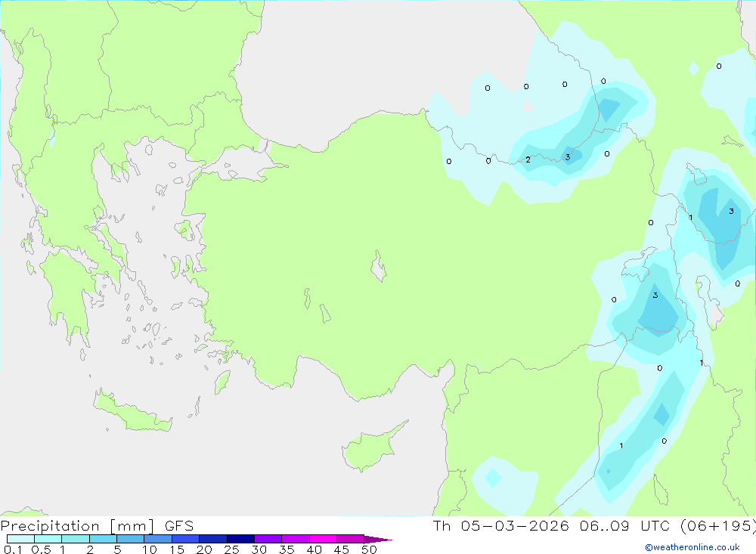
Task: Click the legend label '25'
Action: (x=231, y=549)
